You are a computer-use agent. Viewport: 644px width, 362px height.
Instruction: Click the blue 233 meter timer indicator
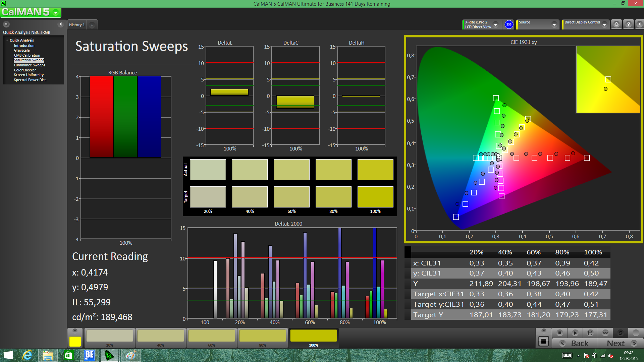tap(509, 24)
